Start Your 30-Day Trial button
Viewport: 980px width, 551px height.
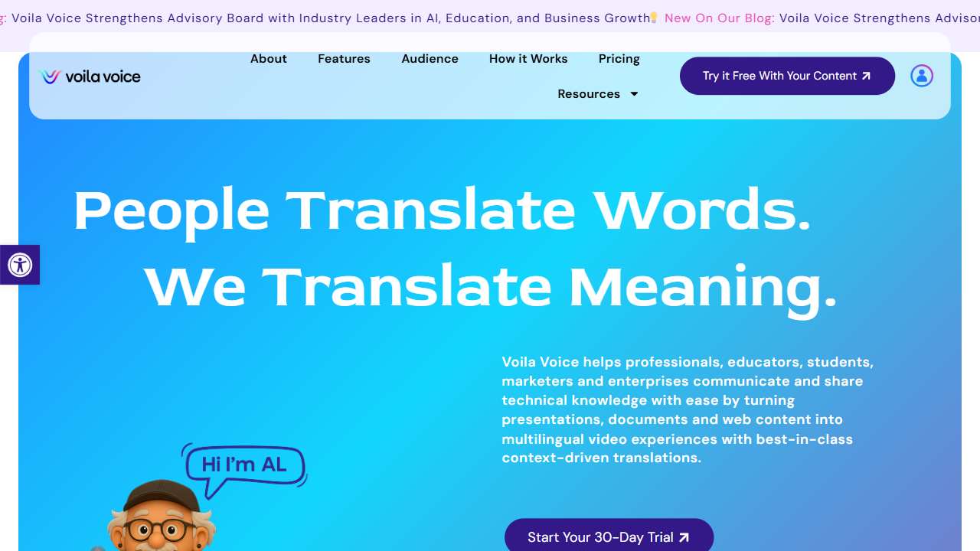[599, 537]
